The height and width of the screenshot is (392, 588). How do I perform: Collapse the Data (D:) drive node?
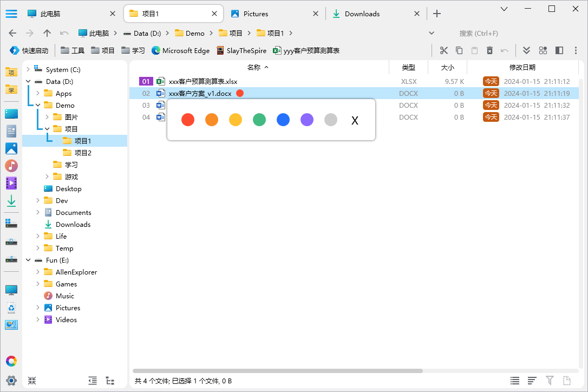pos(28,81)
